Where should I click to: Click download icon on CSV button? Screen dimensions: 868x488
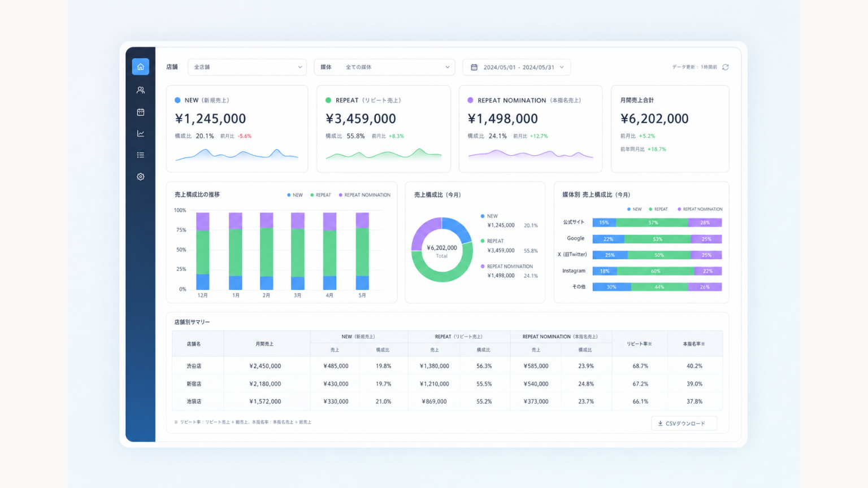pos(660,424)
